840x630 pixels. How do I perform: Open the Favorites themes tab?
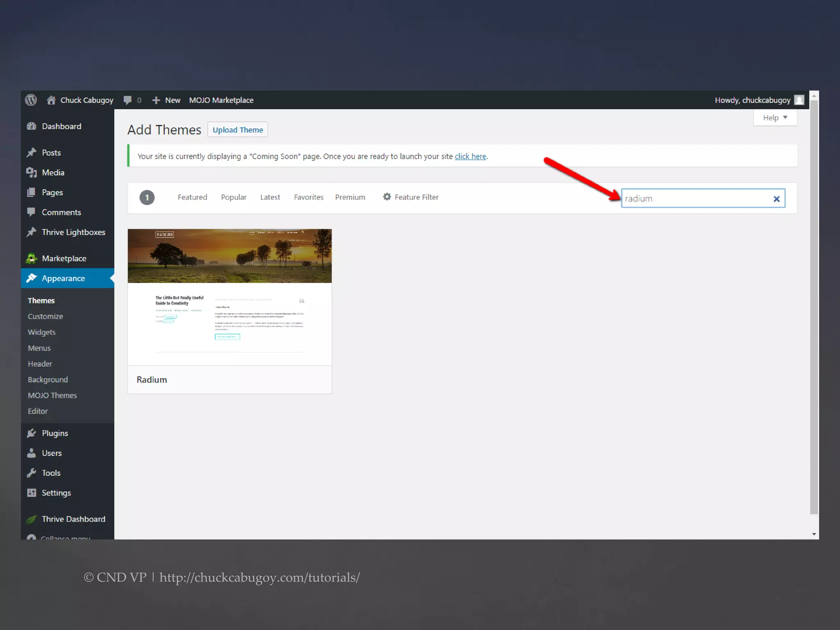308,197
